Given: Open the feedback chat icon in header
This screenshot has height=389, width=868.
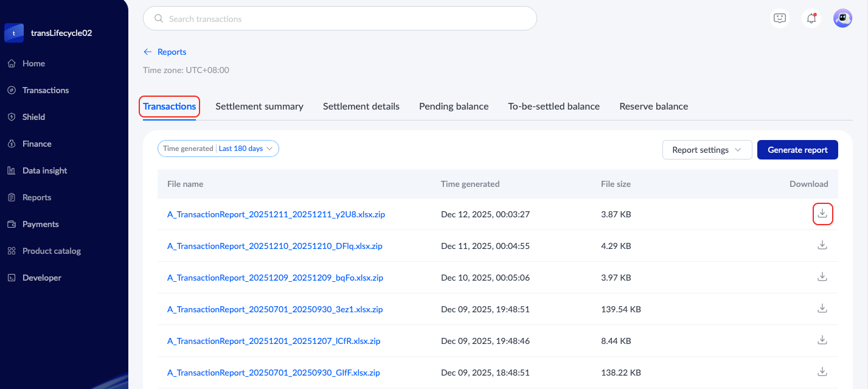Looking at the screenshot, I should click(x=780, y=18).
